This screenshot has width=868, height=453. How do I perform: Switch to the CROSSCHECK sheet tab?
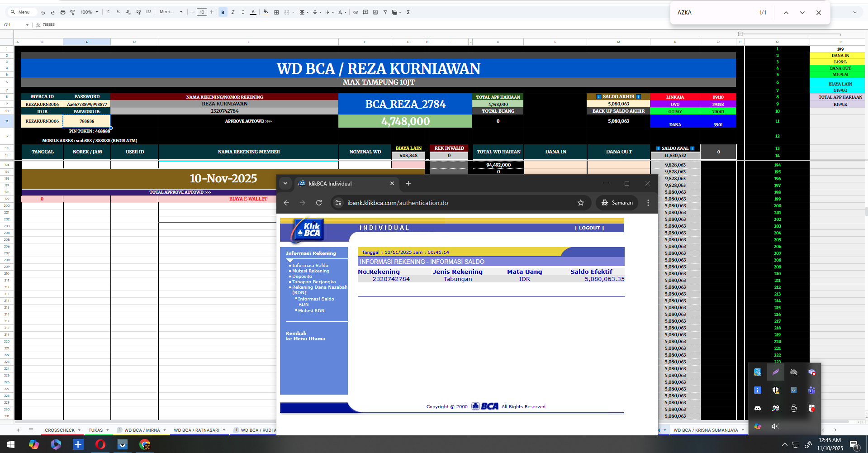pyautogui.click(x=60, y=430)
